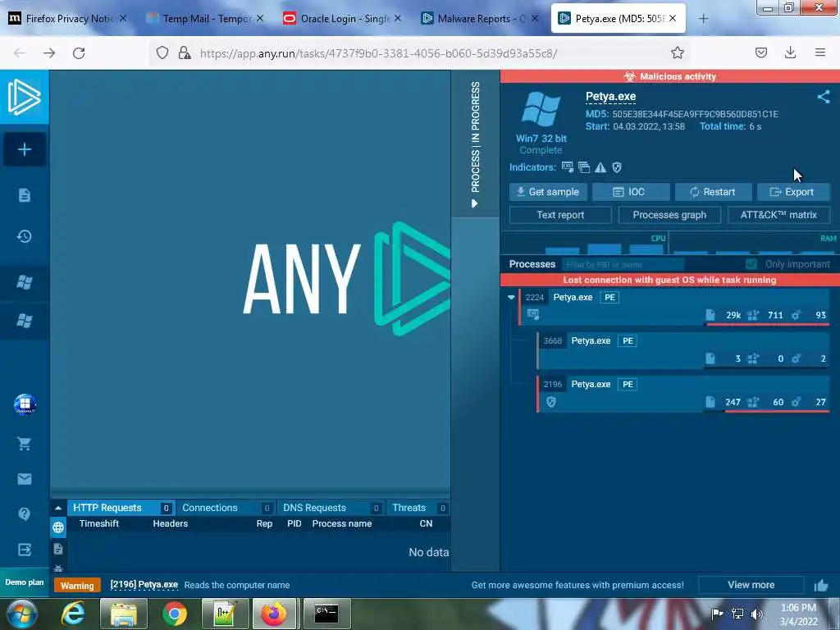Switch to Oracle Login browser tab
The width and height of the screenshot is (840, 630).
343,18
